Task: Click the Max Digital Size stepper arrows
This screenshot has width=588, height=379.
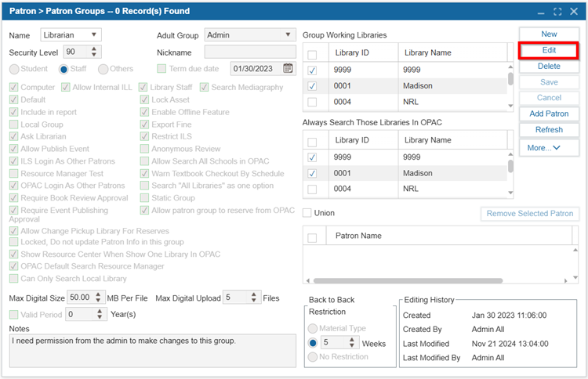Action: click(x=98, y=298)
